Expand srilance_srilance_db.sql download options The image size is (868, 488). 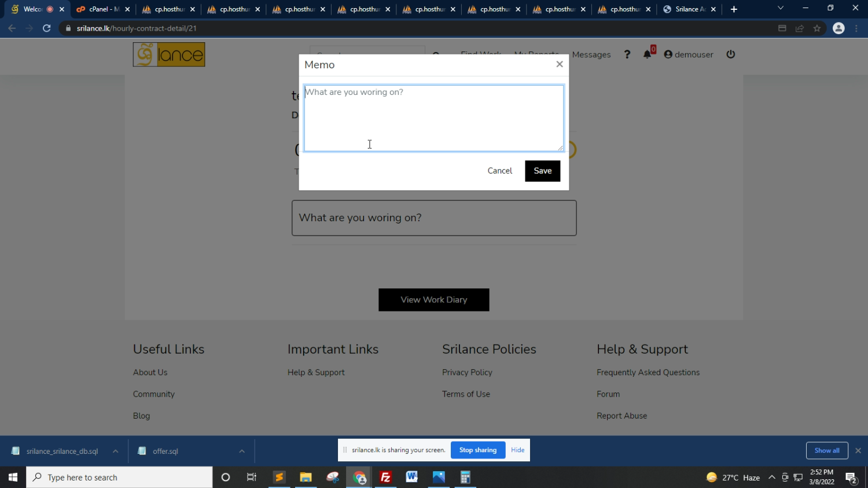click(x=115, y=452)
